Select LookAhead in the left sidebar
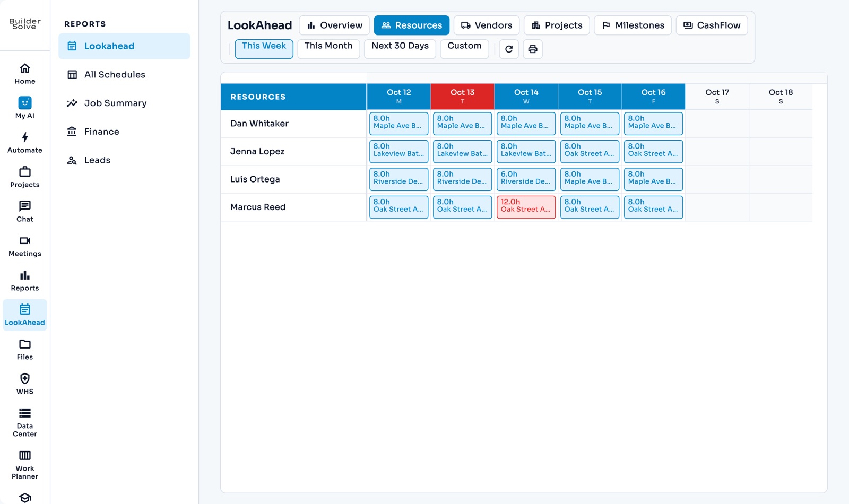The width and height of the screenshot is (849, 504). click(x=25, y=315)
